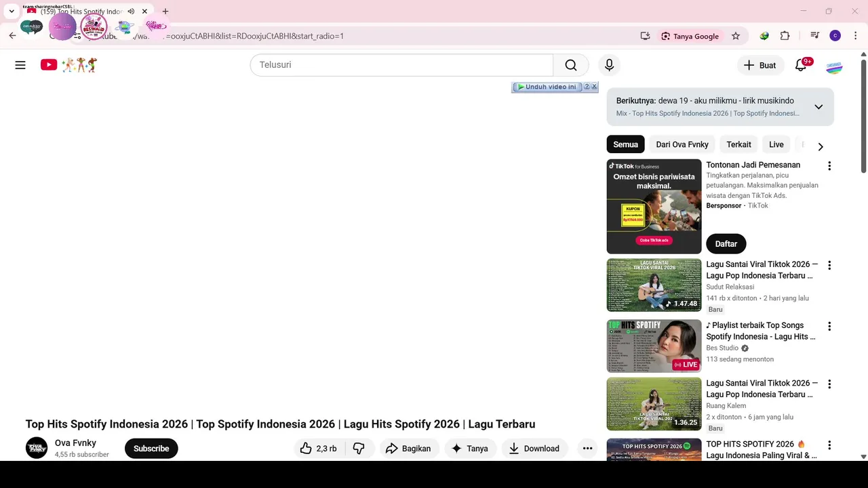Click the search magnifier button

571,65
